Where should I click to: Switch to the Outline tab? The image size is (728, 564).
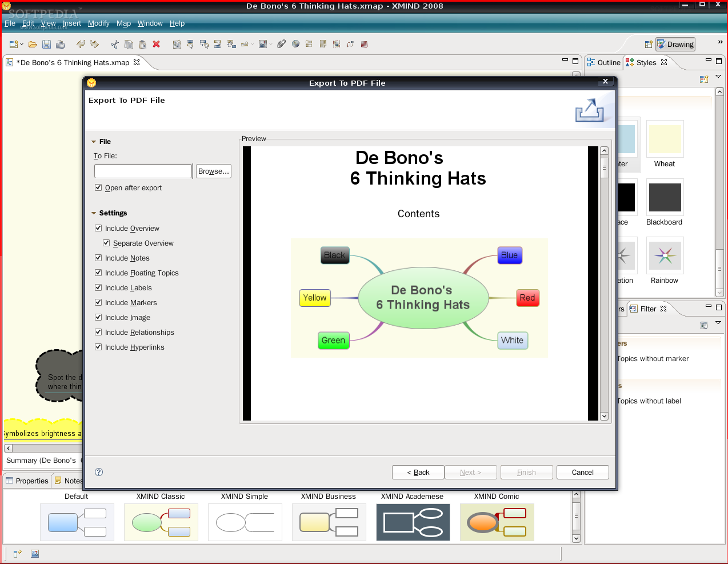pyautogui.click(x=603, y=62)
